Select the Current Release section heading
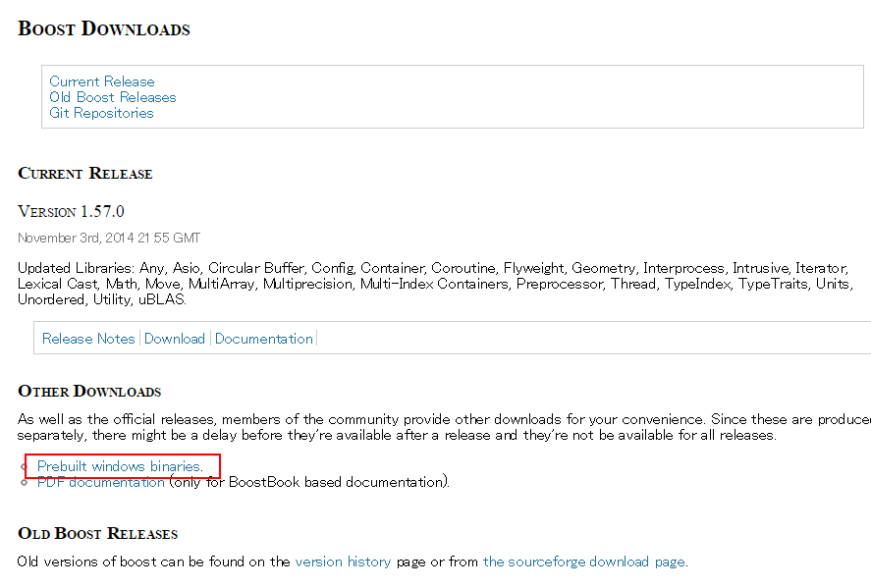871x588 pixels. [x=85, y=173]
